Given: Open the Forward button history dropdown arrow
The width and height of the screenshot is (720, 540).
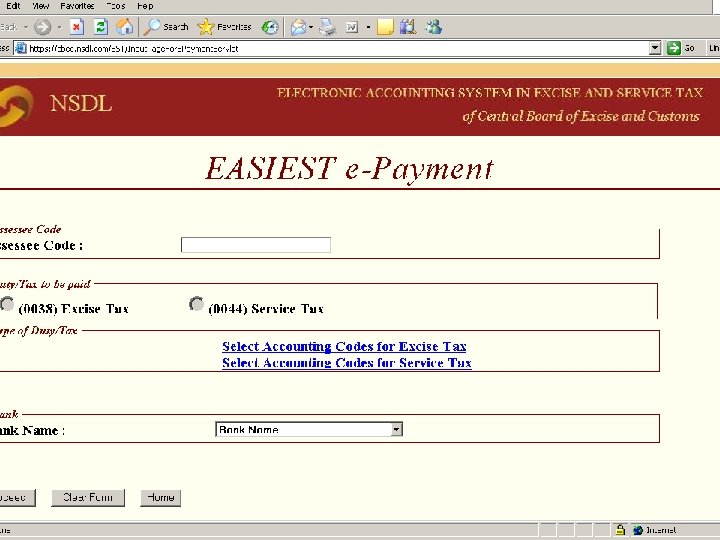Looking at the screenshot, I should pyautogui.click(x=59, y=27).
